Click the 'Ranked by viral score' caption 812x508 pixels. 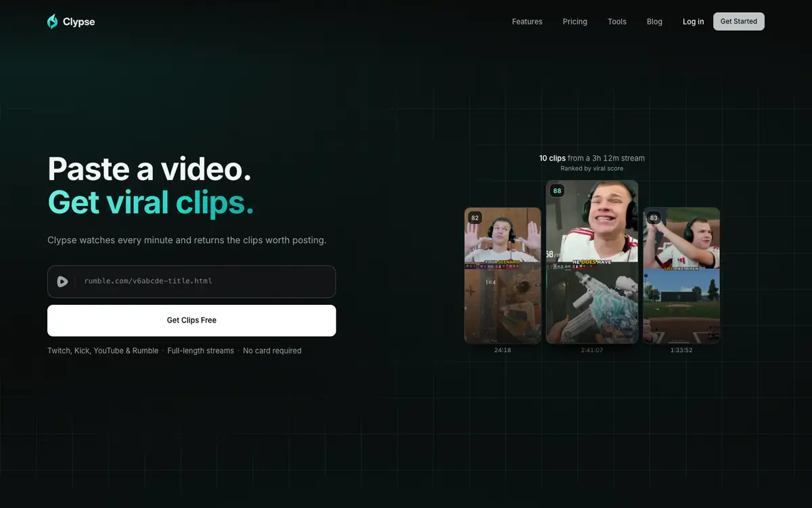click(592, 169)
